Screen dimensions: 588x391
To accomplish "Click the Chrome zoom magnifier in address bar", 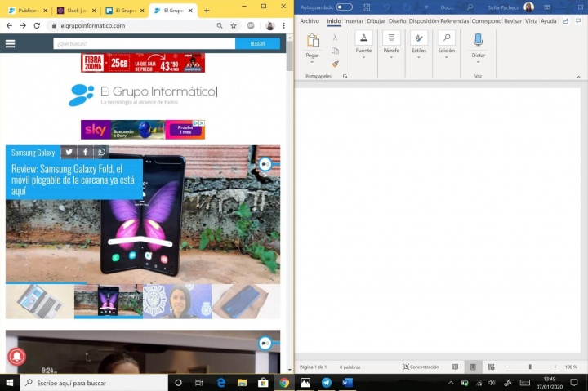I will [x=220, y=25].
